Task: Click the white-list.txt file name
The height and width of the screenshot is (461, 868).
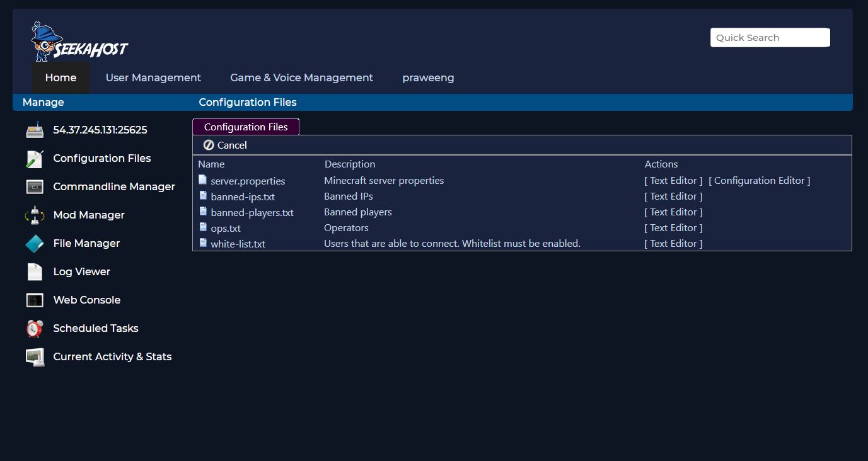Action: coord(238,244)
